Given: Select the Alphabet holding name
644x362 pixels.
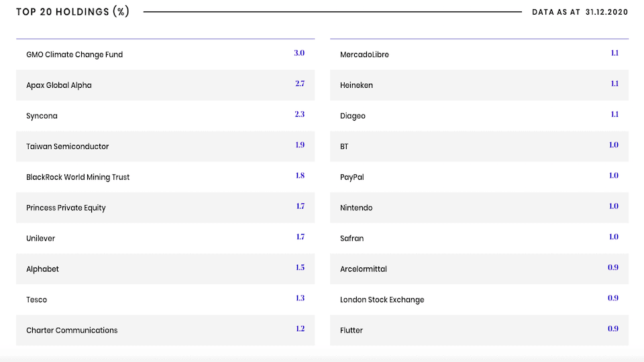Looking at the screenshot, I should click(42, 269).
